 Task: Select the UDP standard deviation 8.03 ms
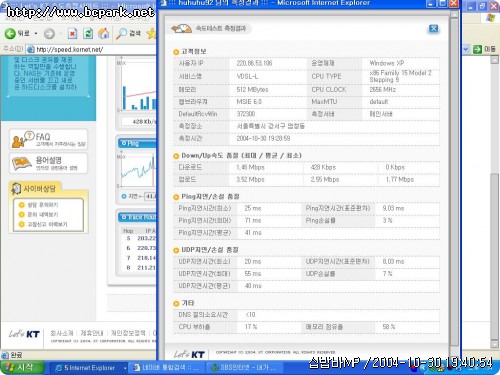tap(393, 262)
